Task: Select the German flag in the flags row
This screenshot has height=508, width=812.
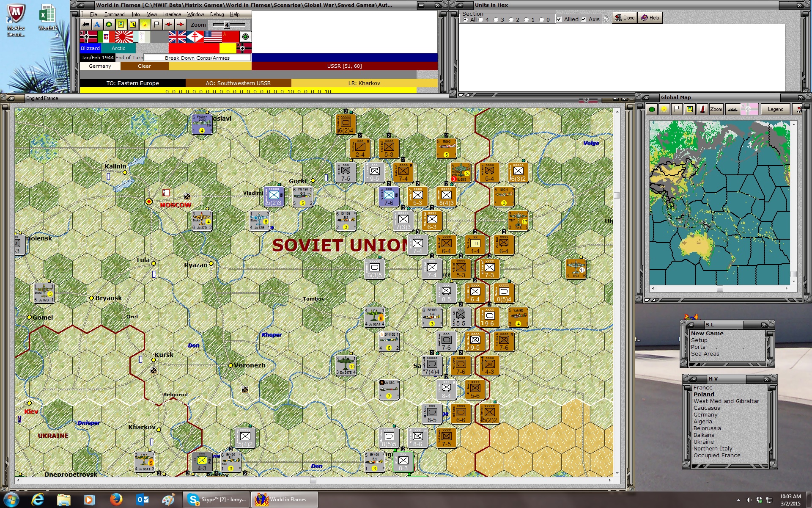Action: click(x=89, y=37)
